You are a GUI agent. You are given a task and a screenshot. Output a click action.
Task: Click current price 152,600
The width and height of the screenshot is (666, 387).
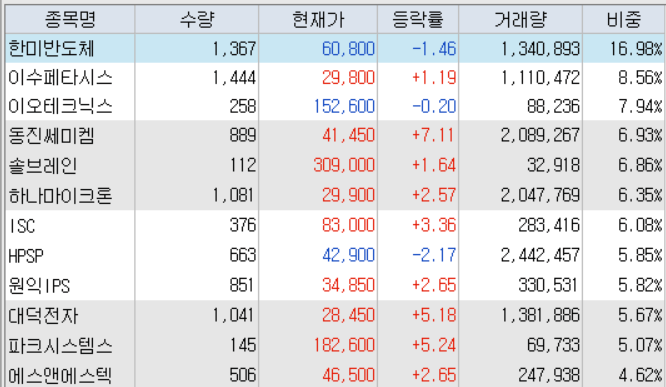tap(344, 107)
